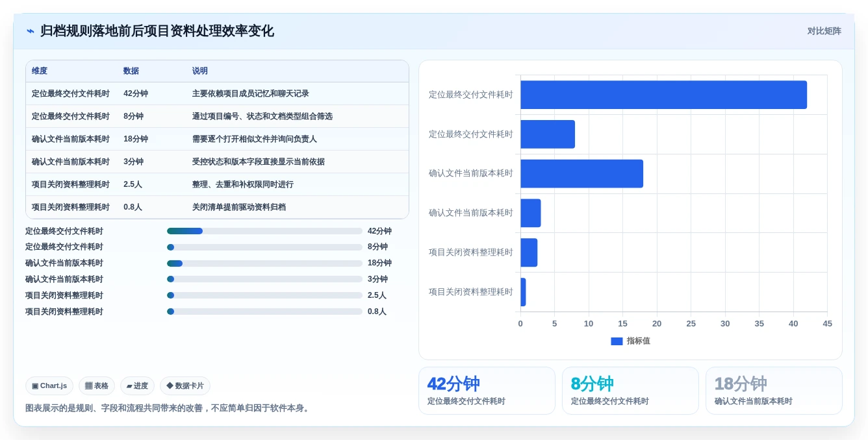The height and width of the screenshot is (440, 868).
Task: Select the Chart.js chip
Action: click(49, 385)
